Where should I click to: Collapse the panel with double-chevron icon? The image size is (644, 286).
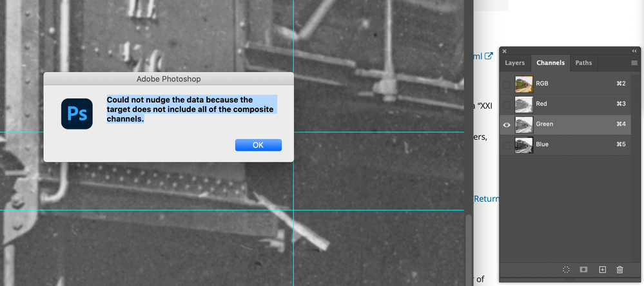click(634, 52)
